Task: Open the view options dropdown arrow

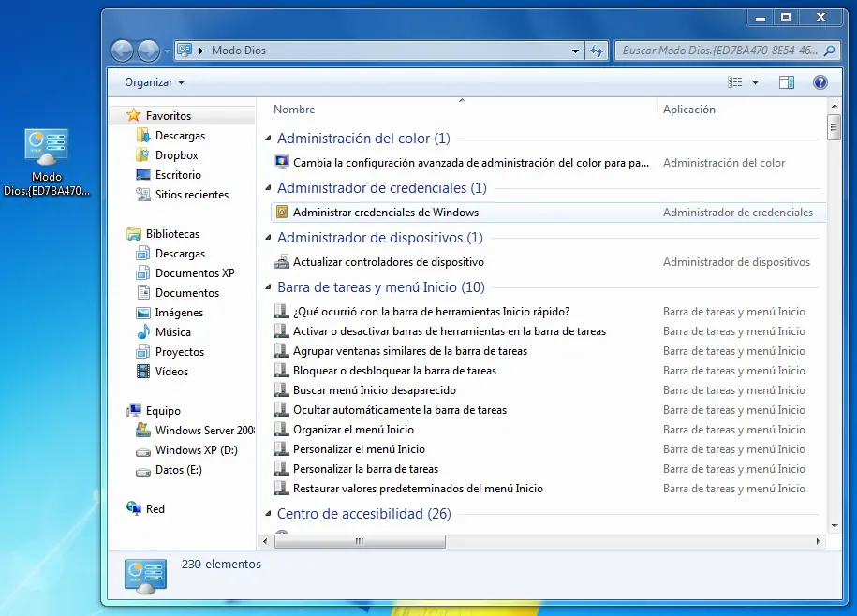Action: pyautogui.click(x=756, y=82)
